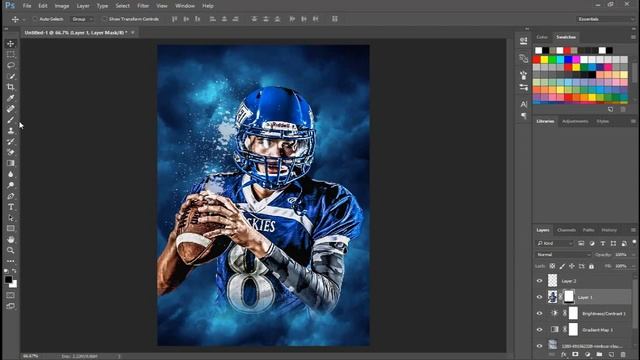Open the Libraries panel flyout menu

[x=633, y=121]
